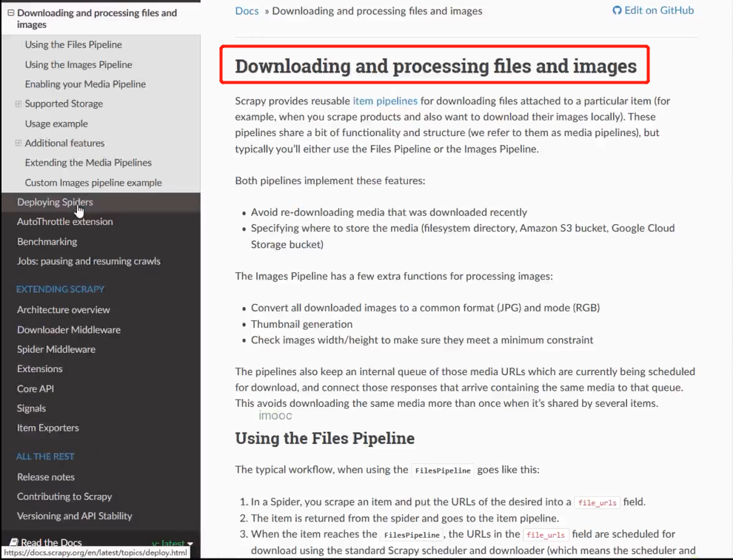Screen dimensions: 733x560
Task: Open Custom Images pipeline example entry
Action: click(x=93, y=183)
